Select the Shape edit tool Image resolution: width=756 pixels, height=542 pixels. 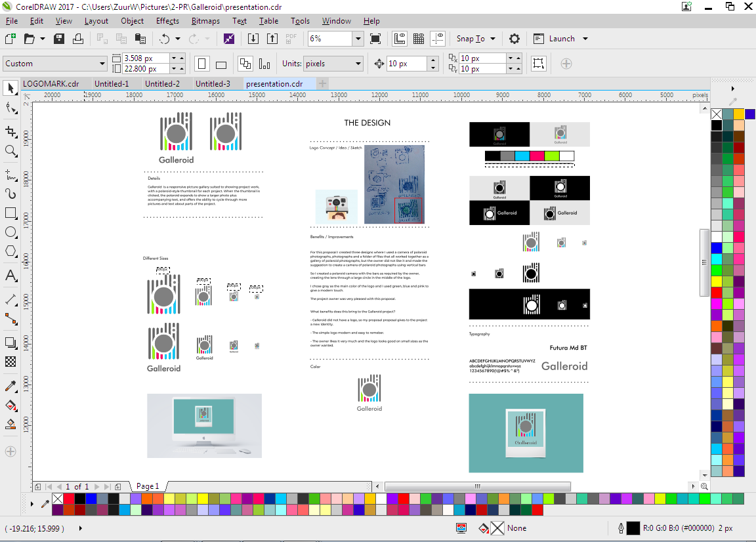[10, 108]
